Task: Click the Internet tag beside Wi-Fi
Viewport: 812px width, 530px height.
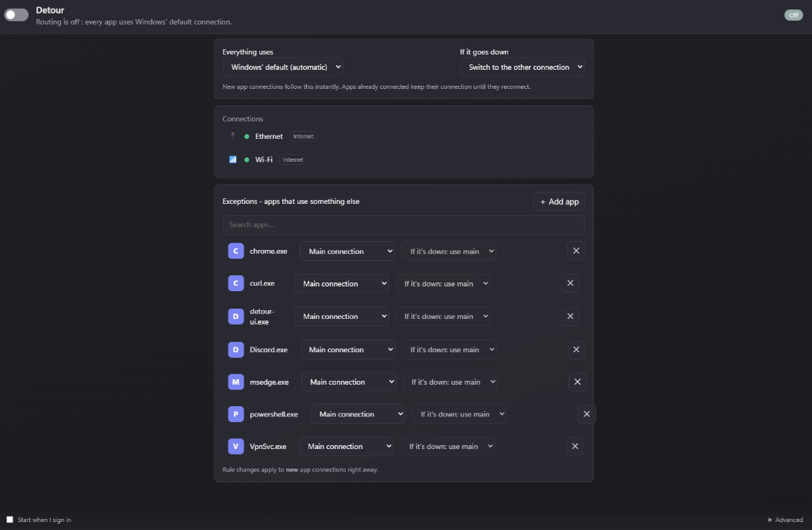Action: click(293, 159)
